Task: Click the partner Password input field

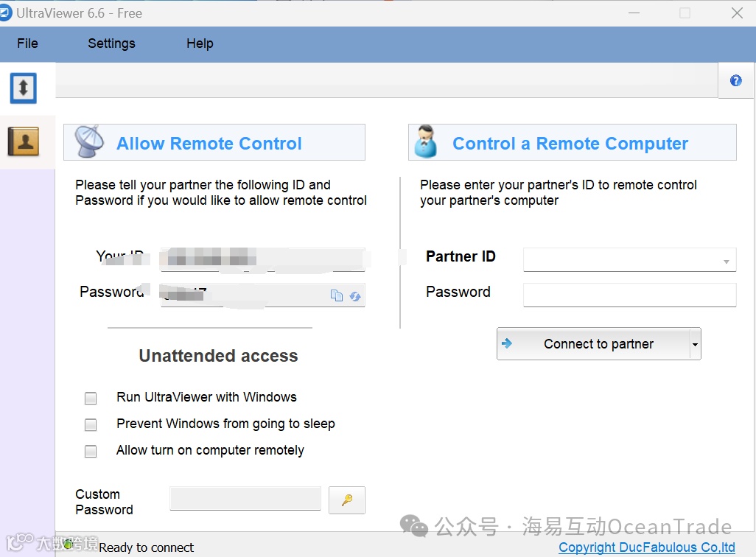Action: (x=630, y=295)
